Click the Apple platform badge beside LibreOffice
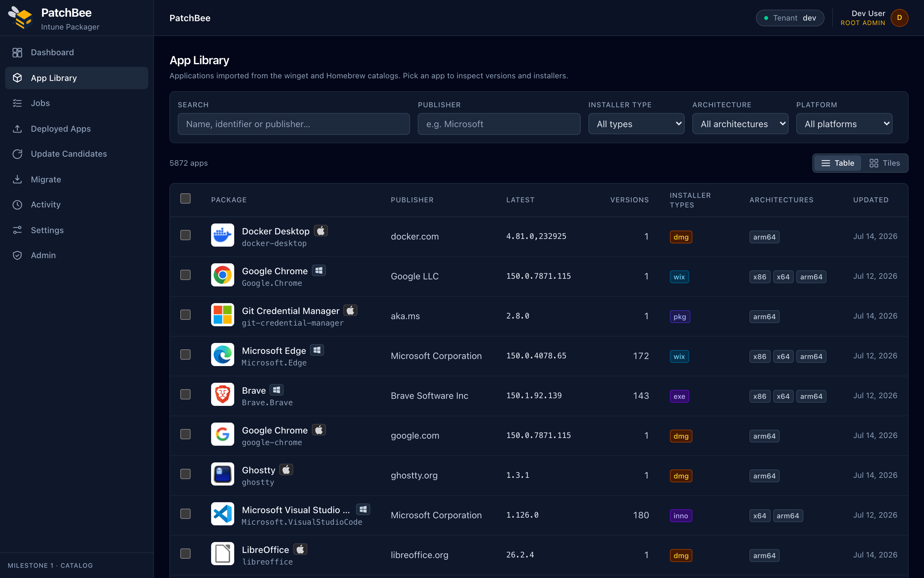The width and height of the screenshot is (924, 578). tap(300, 549)
